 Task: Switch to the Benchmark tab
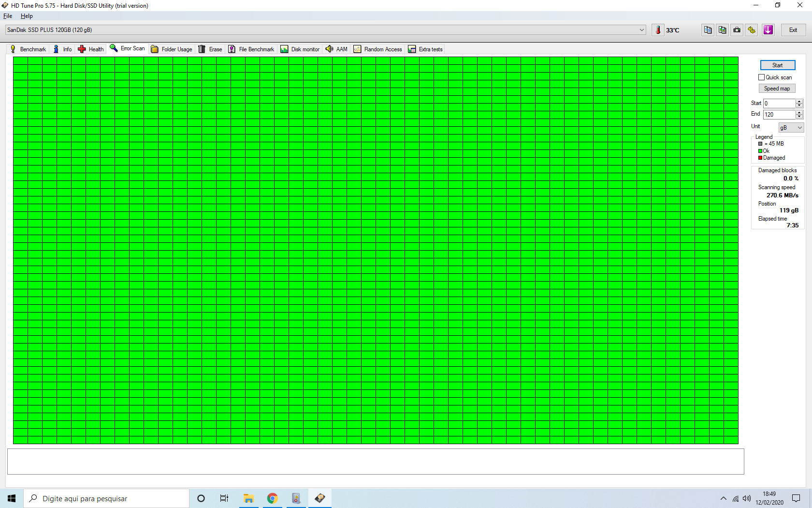(28, 49)
